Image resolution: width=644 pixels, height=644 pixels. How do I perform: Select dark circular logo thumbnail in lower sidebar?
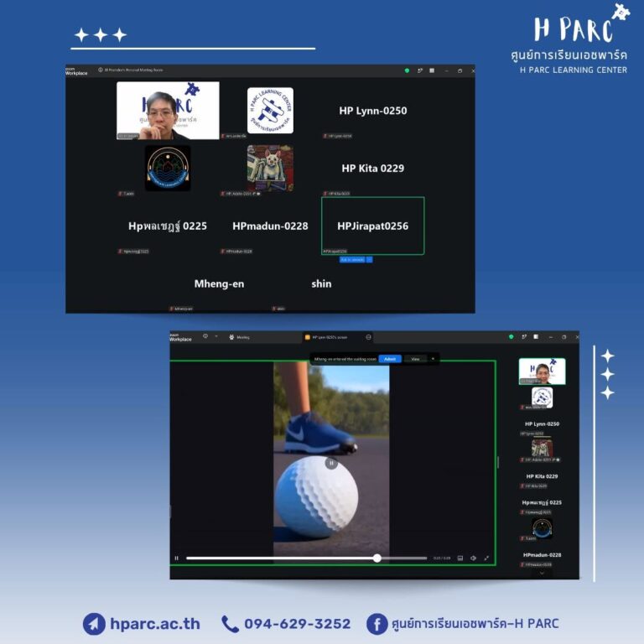coord(543,528)
